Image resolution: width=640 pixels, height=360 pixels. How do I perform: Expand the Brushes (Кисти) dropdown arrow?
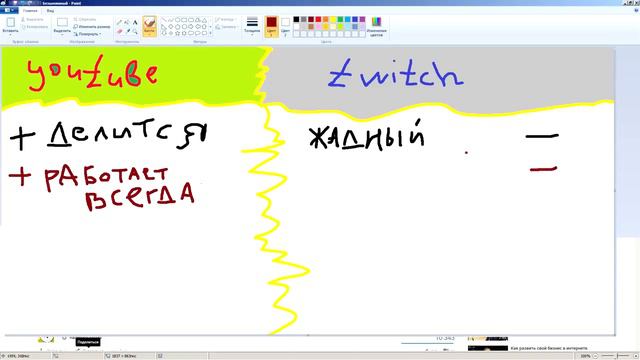coord(149,34)
